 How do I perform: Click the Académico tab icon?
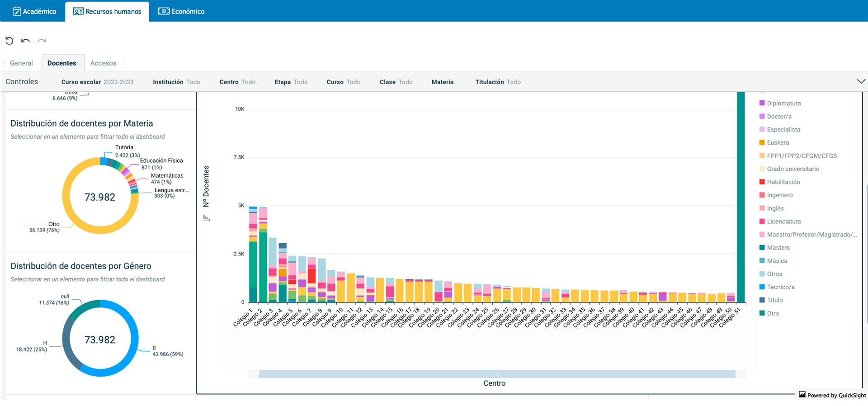coord(17,11)
